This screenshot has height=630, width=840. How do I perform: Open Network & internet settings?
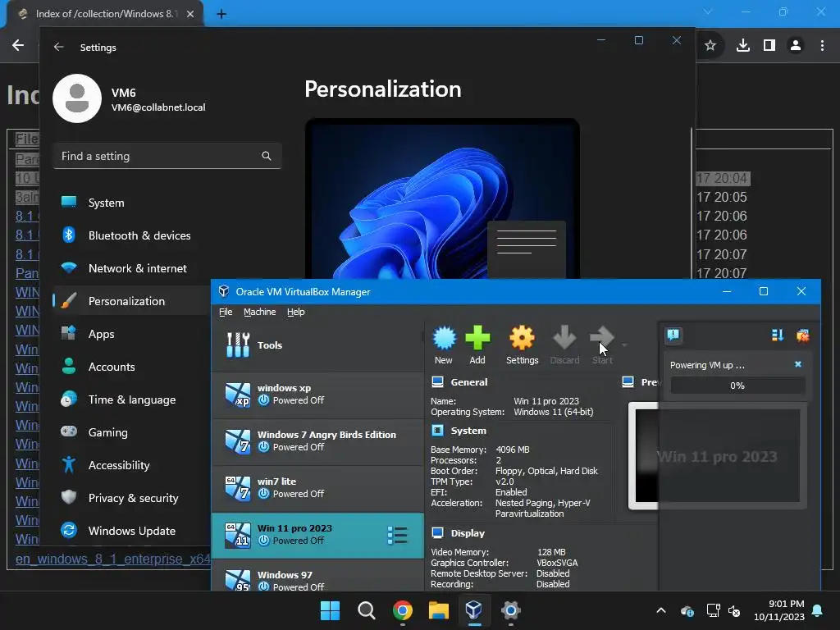click(131, 268)
